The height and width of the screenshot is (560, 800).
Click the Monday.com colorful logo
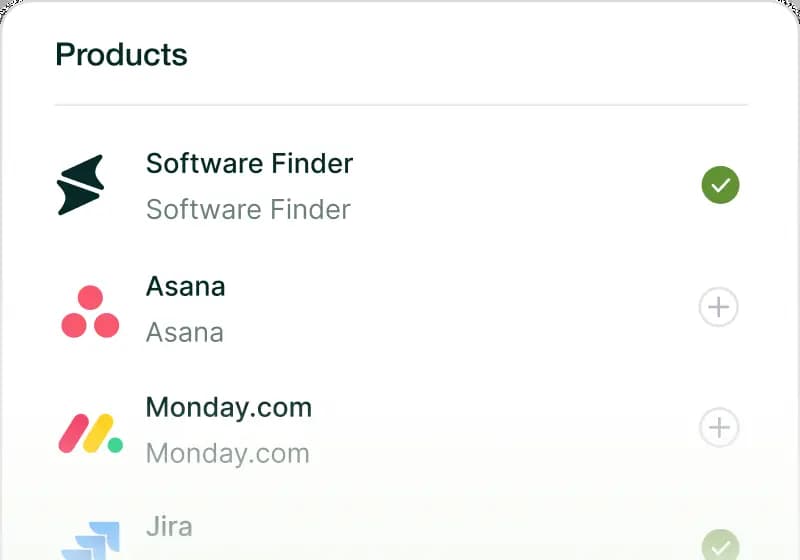[x=90, y=432]
